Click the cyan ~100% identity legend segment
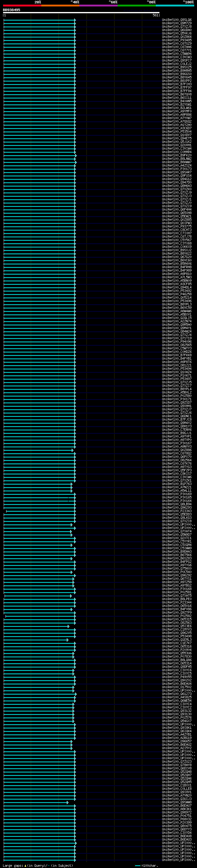The width and height of the screenshot is (197, 868). pyautogui.click(x=175, y=6)
